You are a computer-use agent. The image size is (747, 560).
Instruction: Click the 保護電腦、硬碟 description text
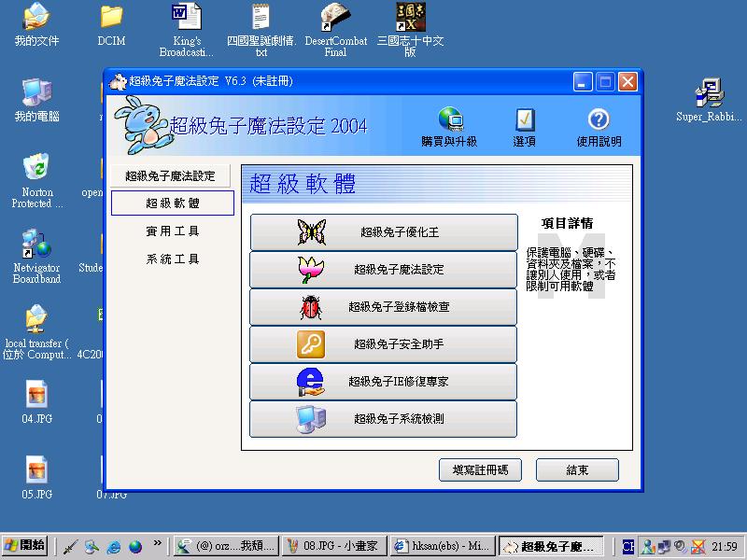pyautogui.click(x=571, y=269)
